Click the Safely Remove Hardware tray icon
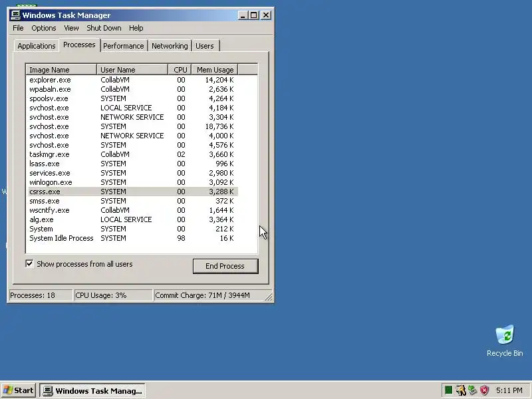 (472, 390)
